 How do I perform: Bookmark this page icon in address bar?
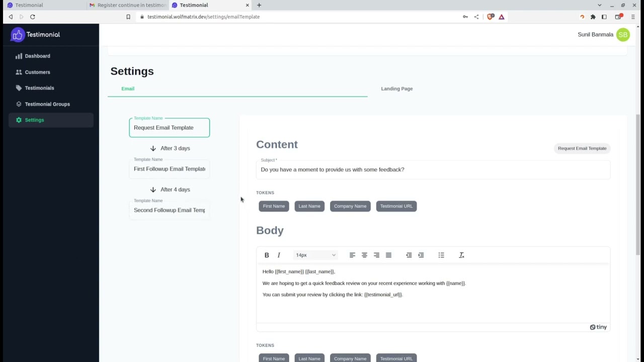128,17
